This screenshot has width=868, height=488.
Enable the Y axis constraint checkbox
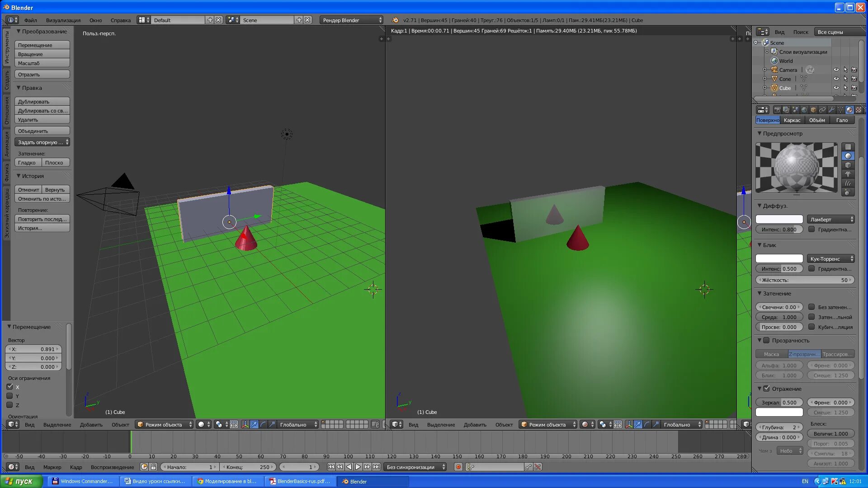[x=9, y=396]
